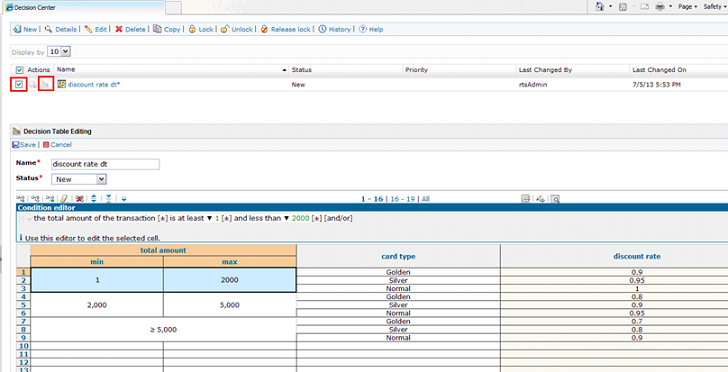Click the New rule toolbar button

tap(25, 29)
